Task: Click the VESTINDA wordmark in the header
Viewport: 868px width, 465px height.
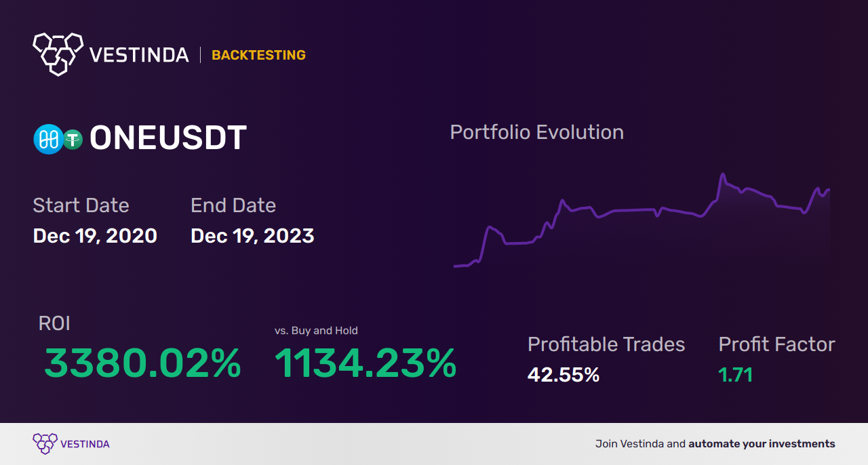Action: point(139,56)
